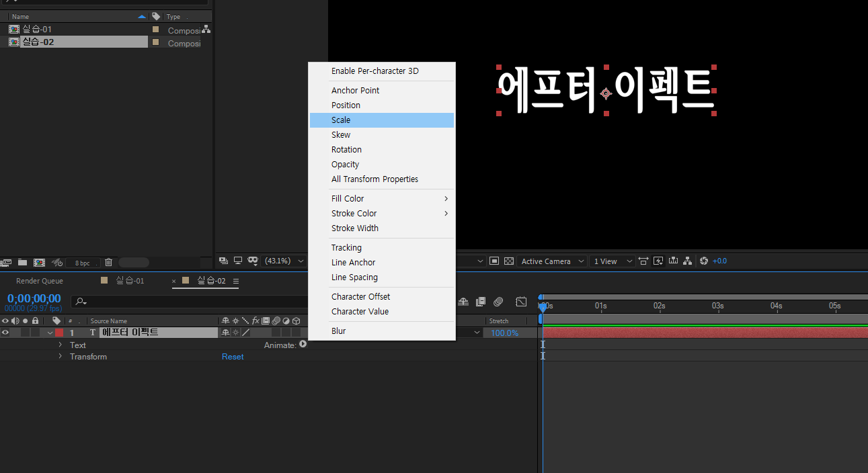This screenshot has width=868, height=473.
Task: Open the magnification (43.1%) dropdown
Action: (285, 261)
